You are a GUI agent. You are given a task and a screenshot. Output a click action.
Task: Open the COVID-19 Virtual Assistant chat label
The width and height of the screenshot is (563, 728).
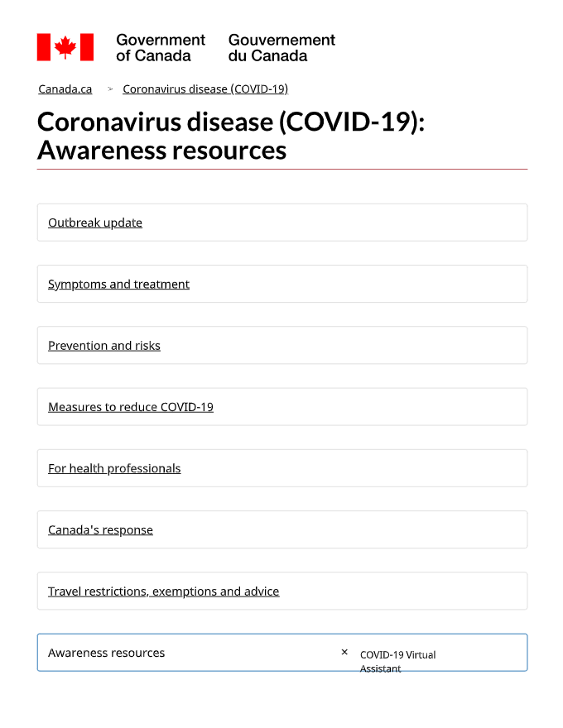[x=397, y=662]
